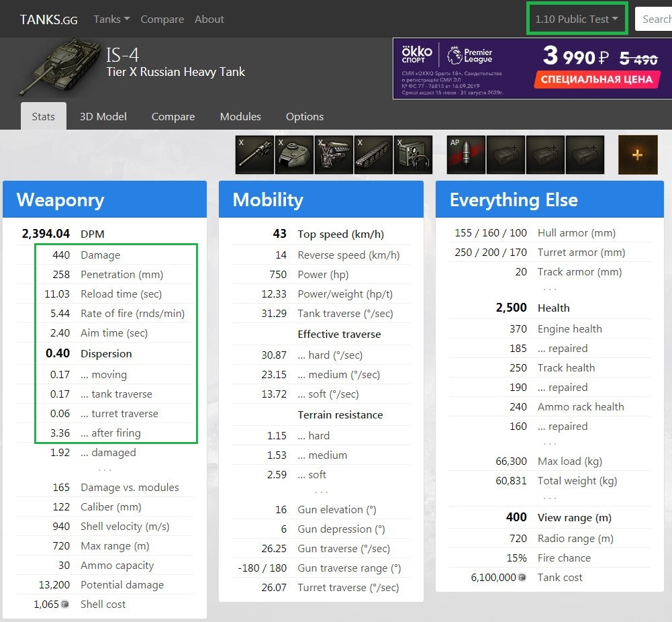This screenshot has width=672, height=622.
Task: Select the tier X turret module icon
Action: point(294,155)
